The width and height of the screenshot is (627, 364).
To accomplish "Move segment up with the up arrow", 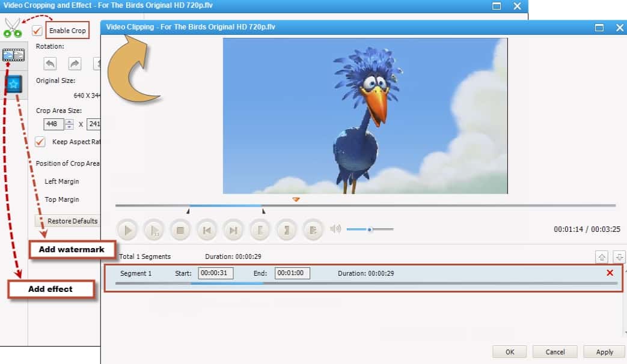I will tap(602, 257).
